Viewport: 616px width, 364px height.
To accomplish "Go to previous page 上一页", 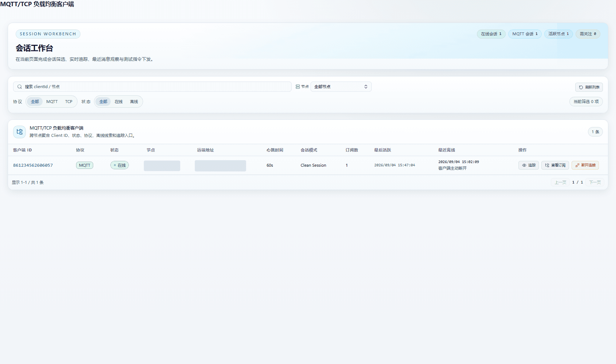I will point(560,182).
